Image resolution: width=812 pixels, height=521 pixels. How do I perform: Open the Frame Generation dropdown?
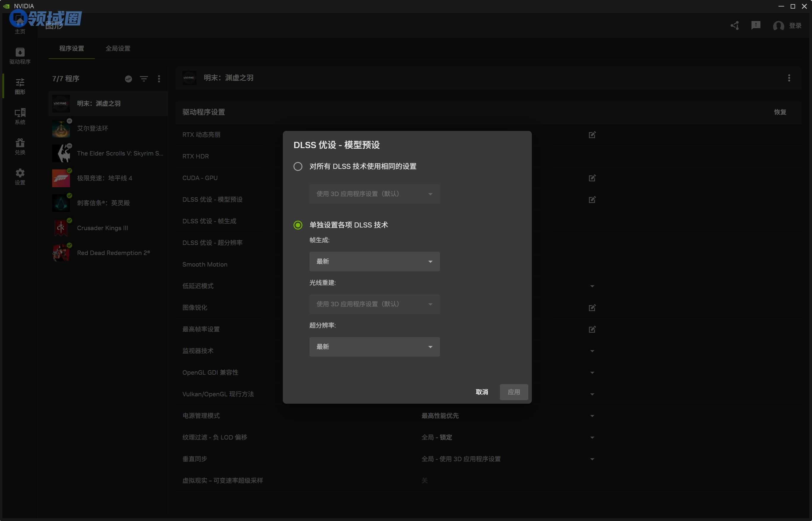(x=374, y=262)
